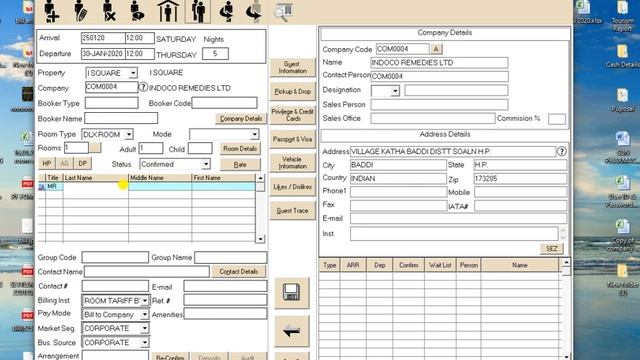
Task: Click the magnifier search icon in toolbar
Action: point(283,12)
